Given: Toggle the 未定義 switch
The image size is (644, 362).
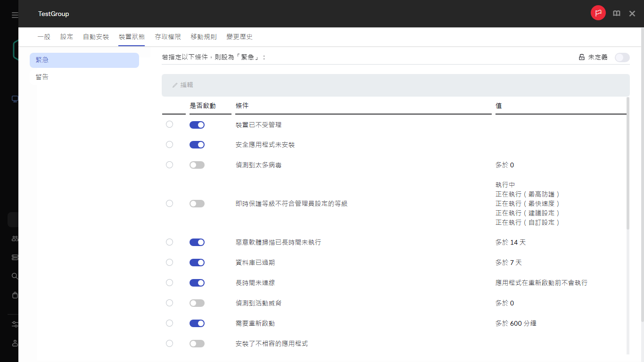Looking at the screenshot, I should coord(622,57).
